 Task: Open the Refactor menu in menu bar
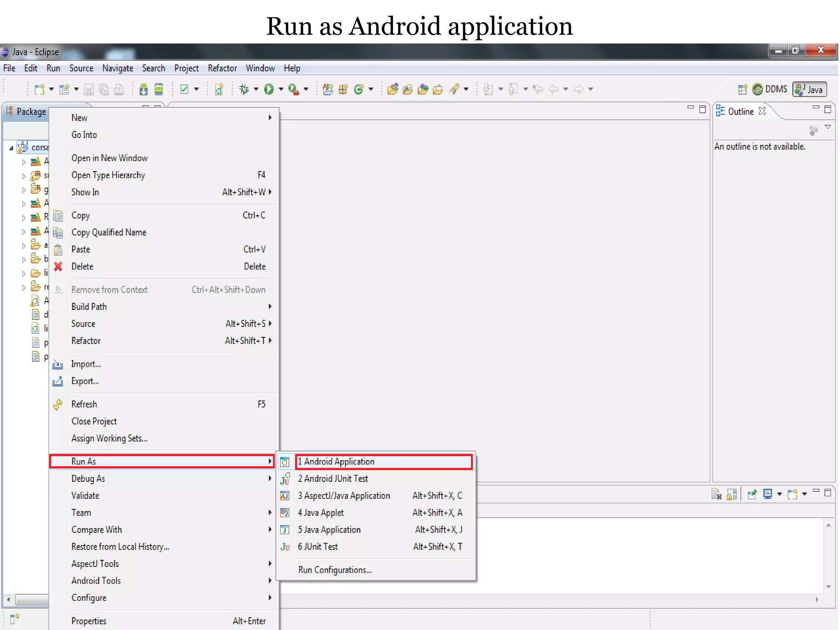tap(222, 68)
